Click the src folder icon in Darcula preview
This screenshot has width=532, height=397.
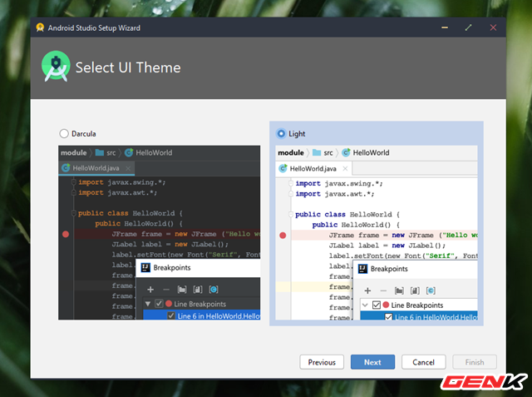[x=100, y=153]
